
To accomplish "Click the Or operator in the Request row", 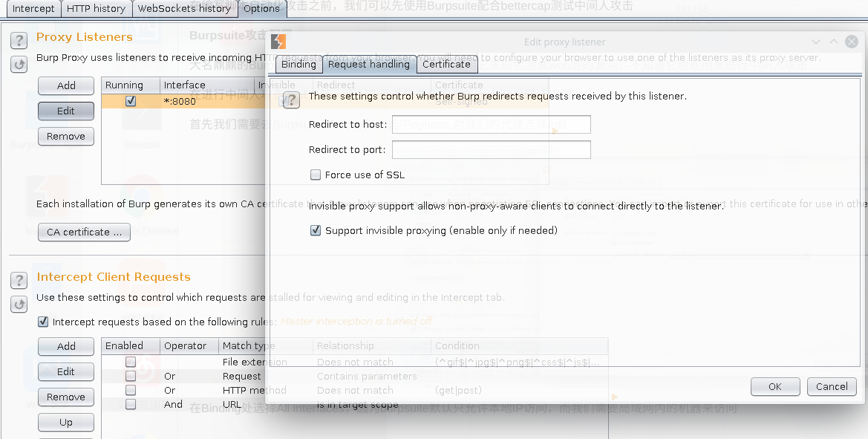I will (x=169, y=377).
